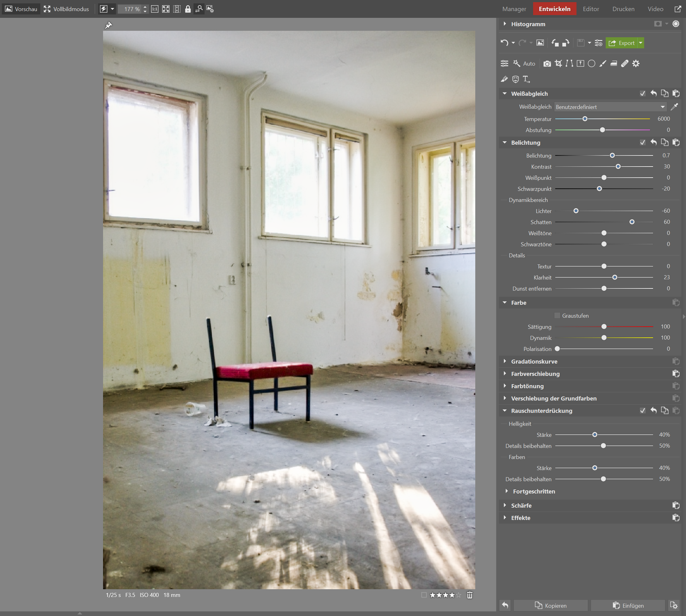Switch to the Editor tab
The image size is (686, 616).
[x=591, y=9]
